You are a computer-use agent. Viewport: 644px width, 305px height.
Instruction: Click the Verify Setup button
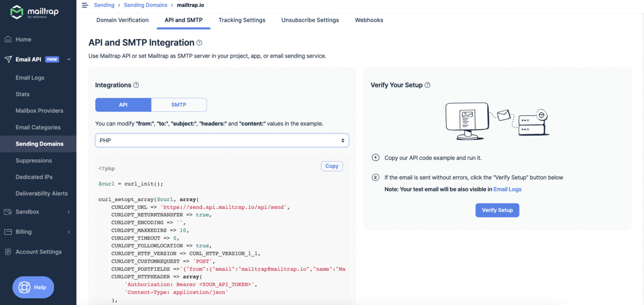click(497, 210)
